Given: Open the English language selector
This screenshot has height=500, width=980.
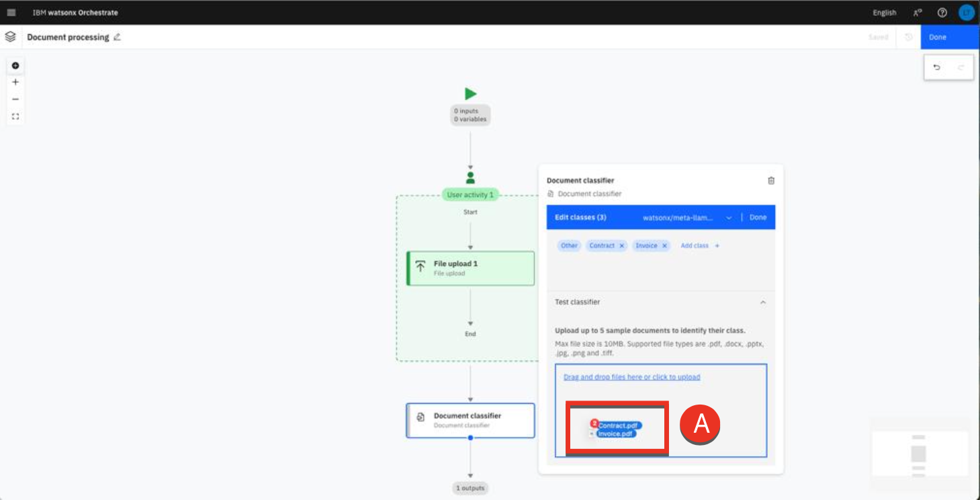Looking at the screenshot, I should coord(884,13).
